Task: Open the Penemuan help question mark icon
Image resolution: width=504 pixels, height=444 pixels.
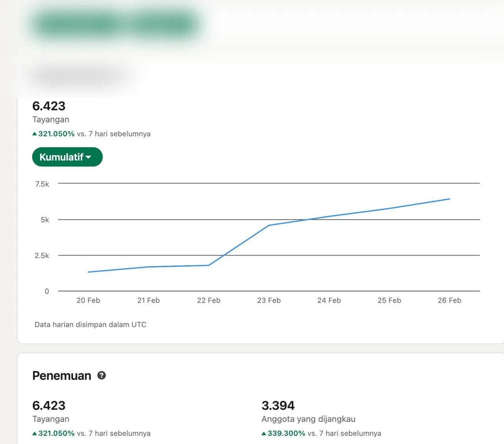Action: point(102,376)
